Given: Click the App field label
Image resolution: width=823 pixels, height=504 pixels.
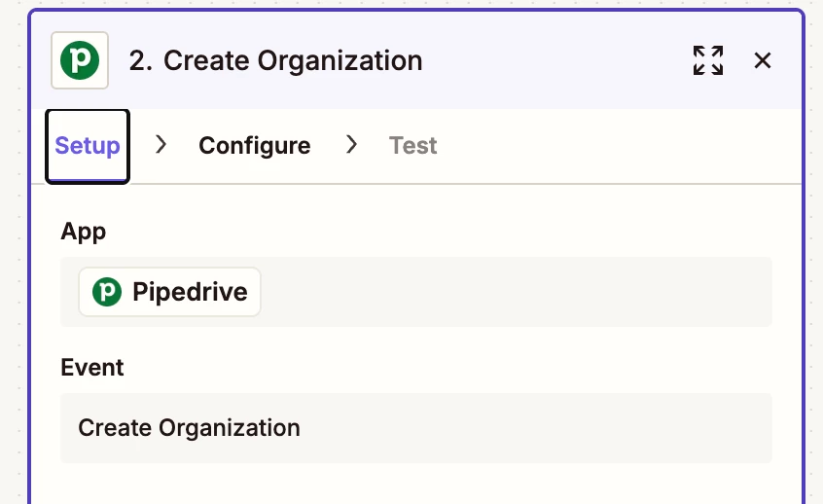Looking at the screenshot, I should click(84, 232).
